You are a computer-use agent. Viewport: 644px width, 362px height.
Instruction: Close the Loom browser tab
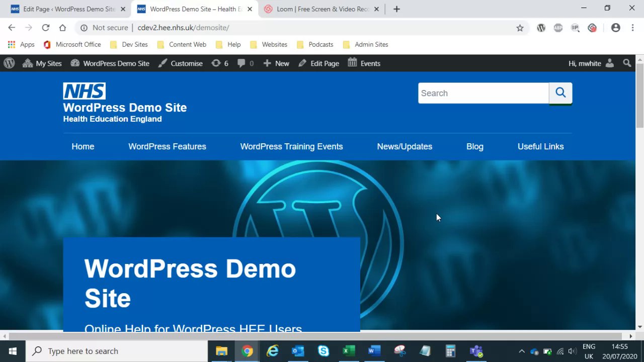(376, 9)
